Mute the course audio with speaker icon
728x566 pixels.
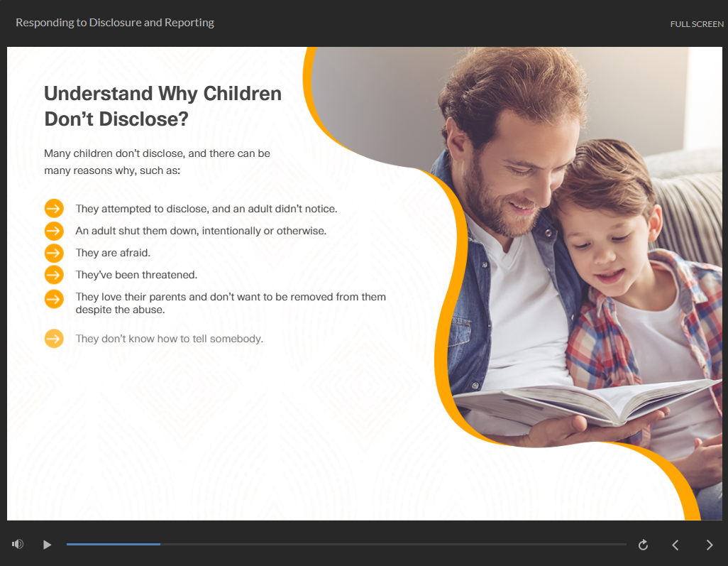tap(18, 544)
